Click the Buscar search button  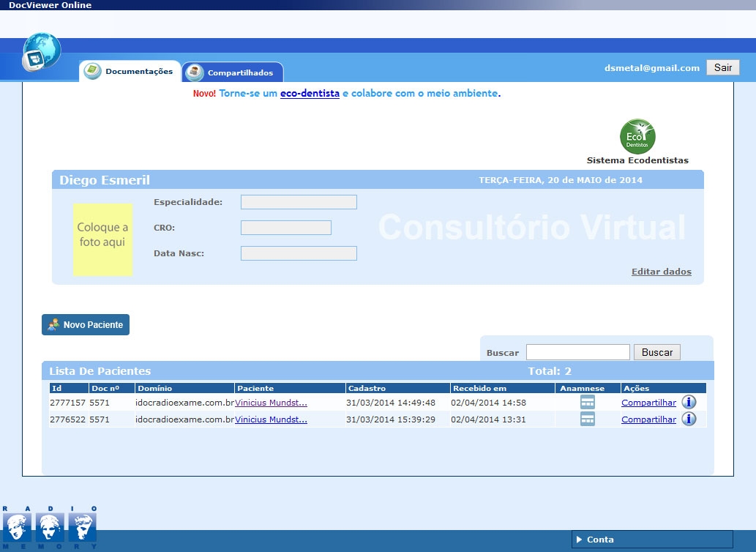(656, 352)
